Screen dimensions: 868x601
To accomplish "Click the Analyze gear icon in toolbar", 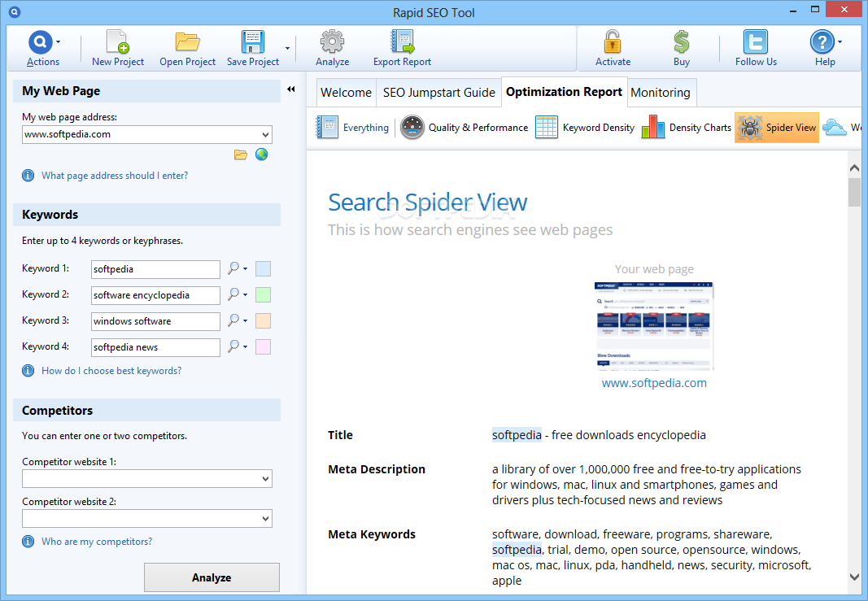I will coord(332,42).
